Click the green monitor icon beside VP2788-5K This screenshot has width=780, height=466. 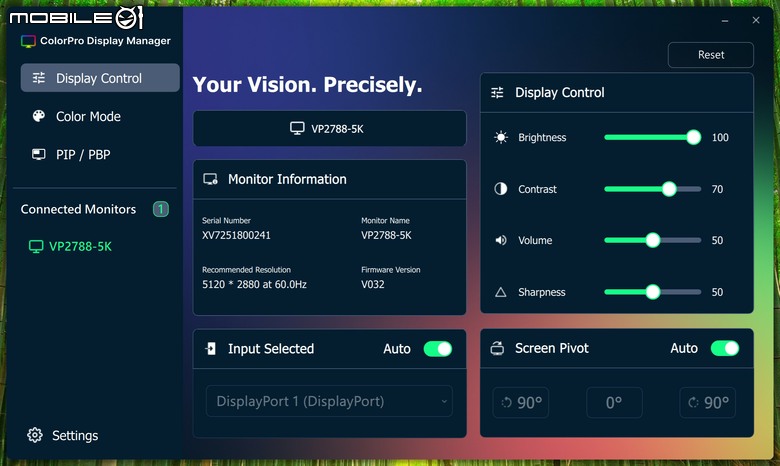click(36, 246)
